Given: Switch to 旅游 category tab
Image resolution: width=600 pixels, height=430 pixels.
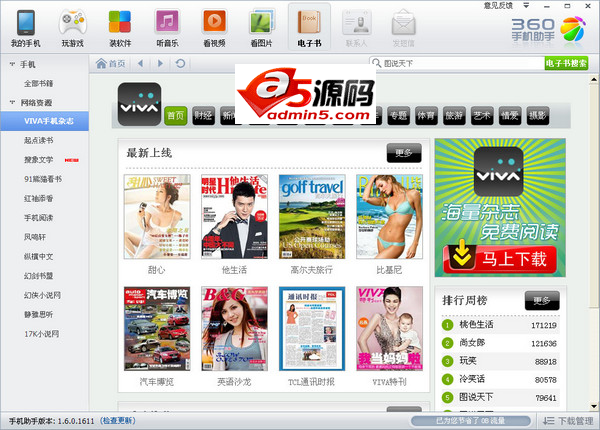Looking at the screenshot, I should [x=454, y=116].
